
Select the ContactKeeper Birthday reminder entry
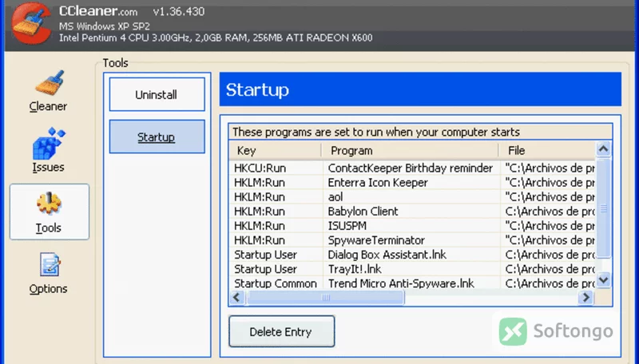pos(411,168)
